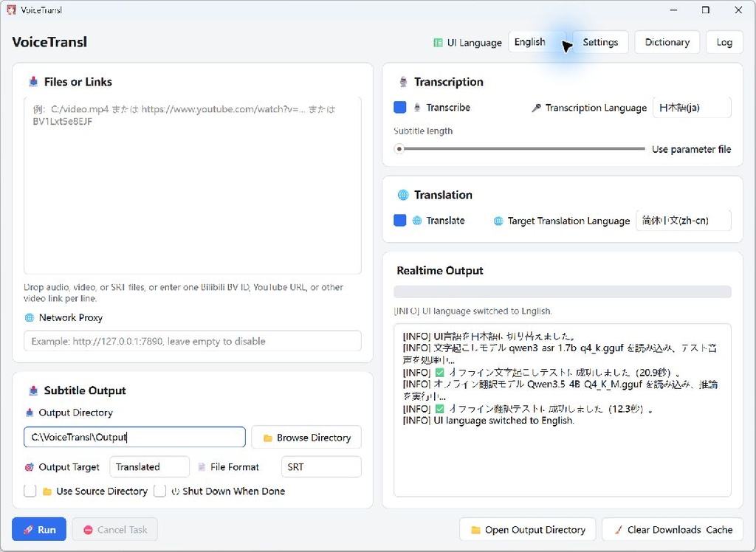
Task: Click the 'Use parameter file' slider value text
Action: pos(691,150)
